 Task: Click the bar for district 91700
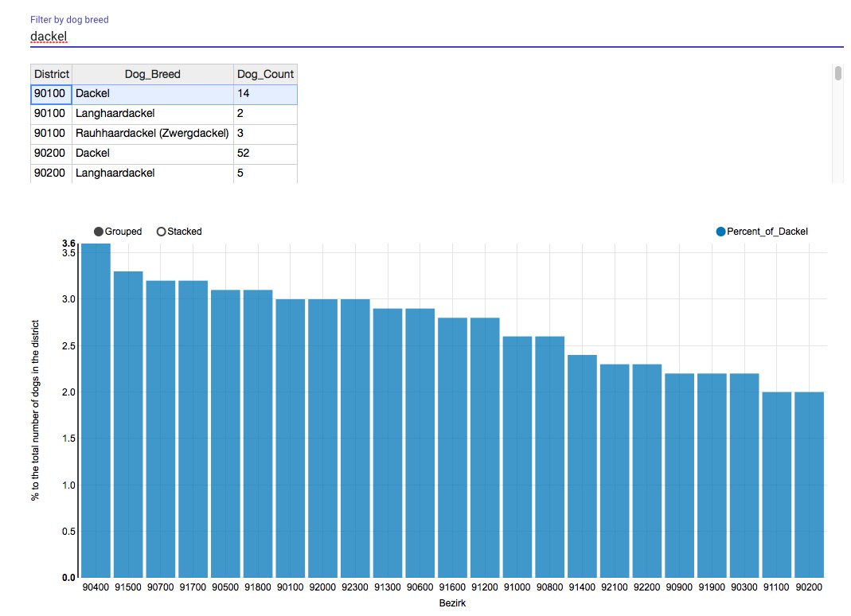point(193,429)
